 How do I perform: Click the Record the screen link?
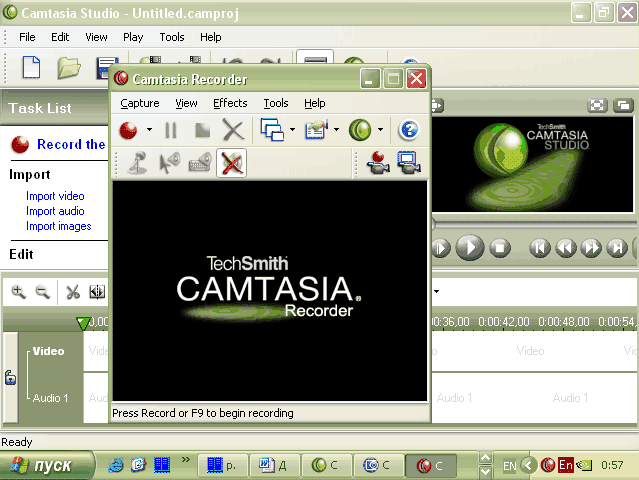click(71, 144)
